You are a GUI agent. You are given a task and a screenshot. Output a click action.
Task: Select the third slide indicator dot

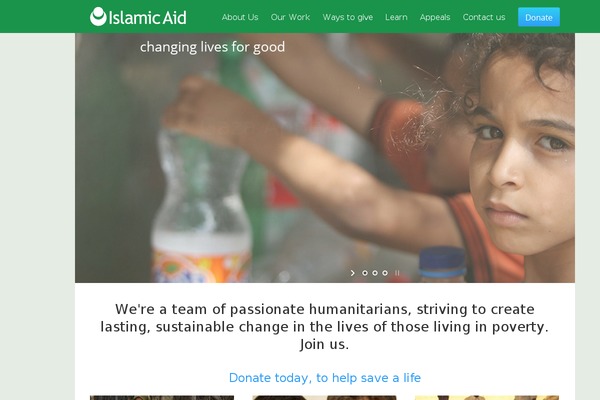tap(385, 273)
